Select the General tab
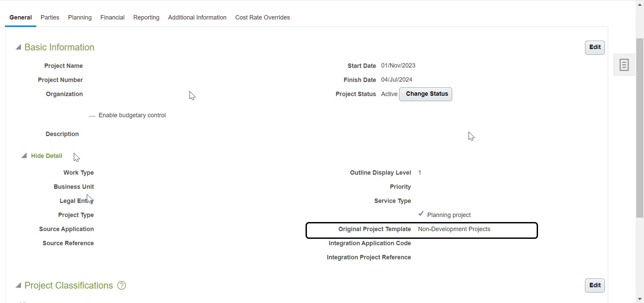This screenshot has width=644, height=303. [20, 17]
